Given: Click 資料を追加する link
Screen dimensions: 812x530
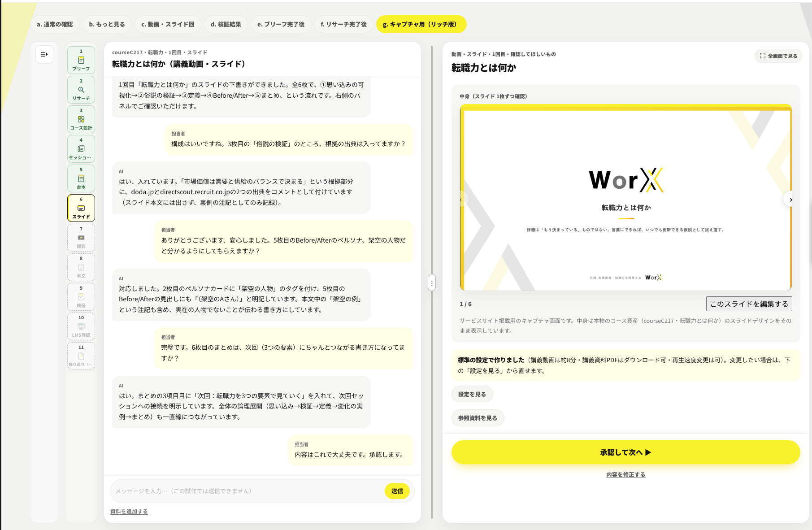Looking at the screenshot, I should pos(129,512).
